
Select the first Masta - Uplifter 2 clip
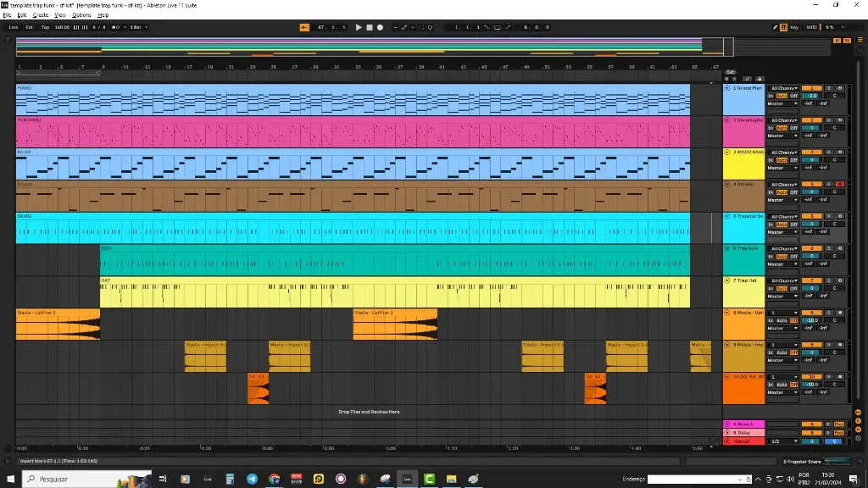[58, 324]
